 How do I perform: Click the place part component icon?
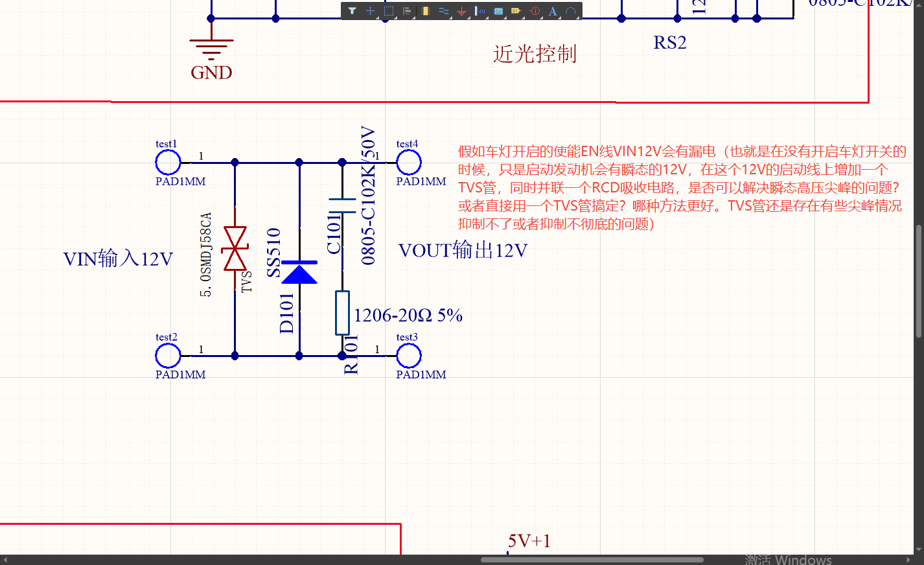point(425,11)
